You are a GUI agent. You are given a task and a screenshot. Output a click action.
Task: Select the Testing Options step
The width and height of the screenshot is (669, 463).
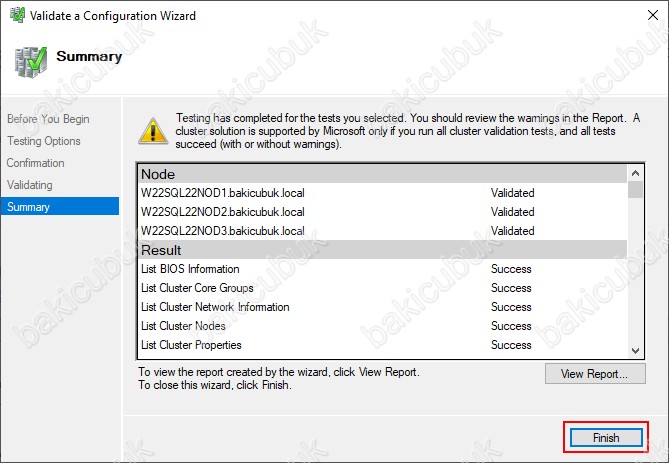[x=44, y=141]
